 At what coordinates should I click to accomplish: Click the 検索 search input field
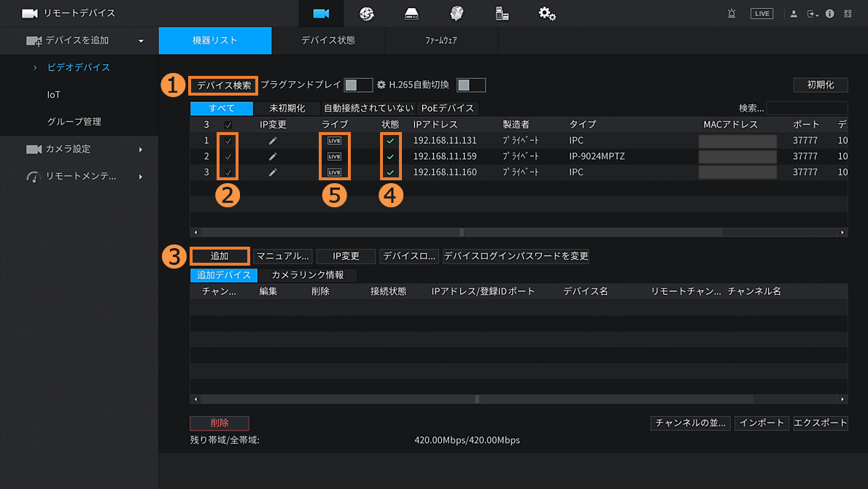(806, 109)
